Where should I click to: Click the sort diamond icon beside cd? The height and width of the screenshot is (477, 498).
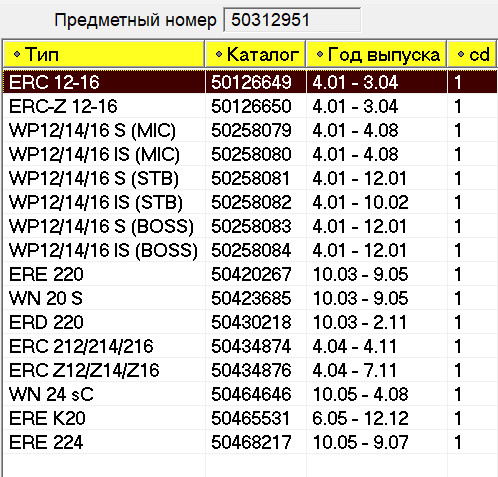click(461, 54)
